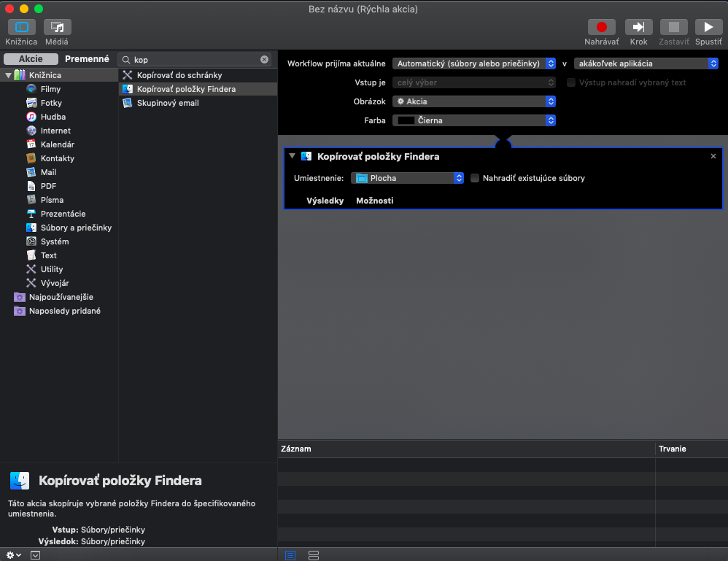Screen dimensions: 728x561
Task: Select the Internet category icon
Action: tap(31, 131)
